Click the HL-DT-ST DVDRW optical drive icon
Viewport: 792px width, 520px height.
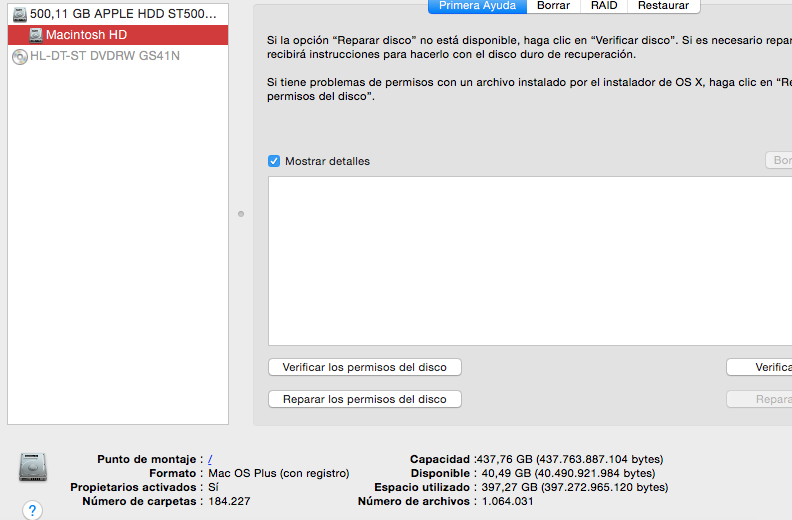click(x=20, y=57)
